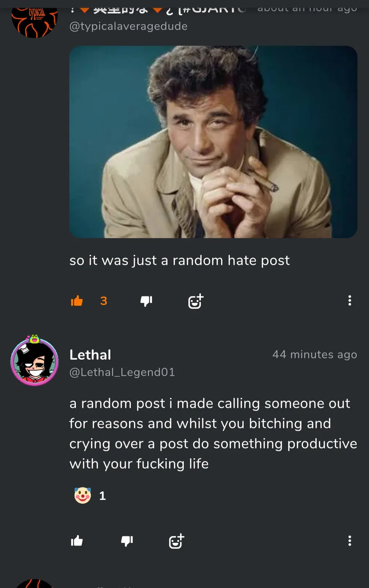Open three-dot menu on Lethal's comment
The height and width of the screenshot is (588, 369).
tap(349, 541)
